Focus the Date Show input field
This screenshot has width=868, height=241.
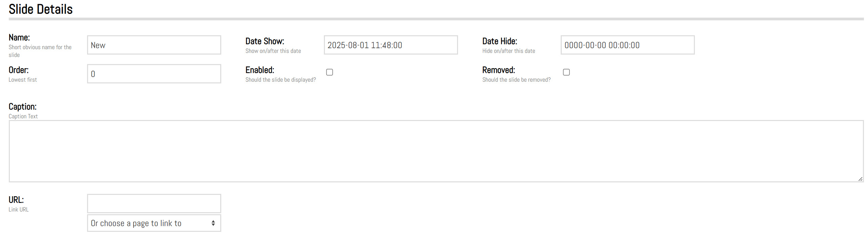390,45
